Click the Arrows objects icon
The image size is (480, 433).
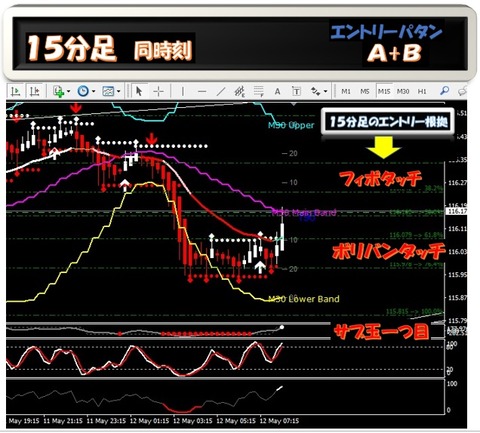click(x=315, y=91)
